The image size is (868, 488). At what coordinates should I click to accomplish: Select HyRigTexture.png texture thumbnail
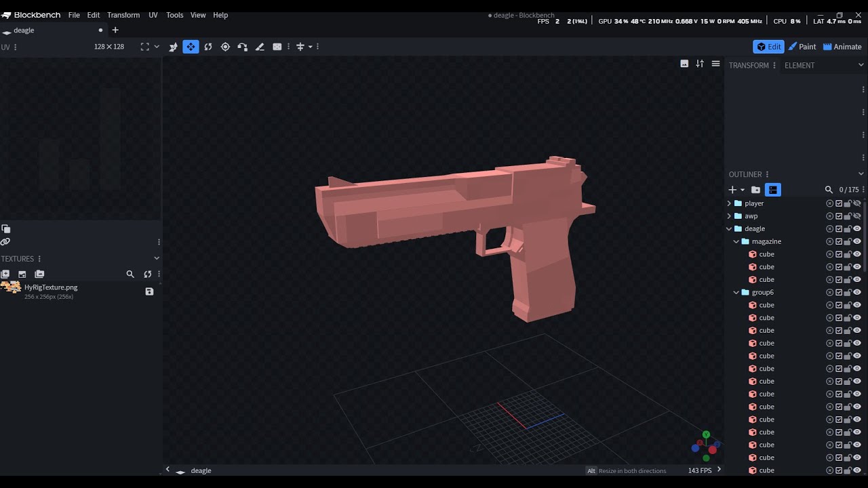coord(11,287)
